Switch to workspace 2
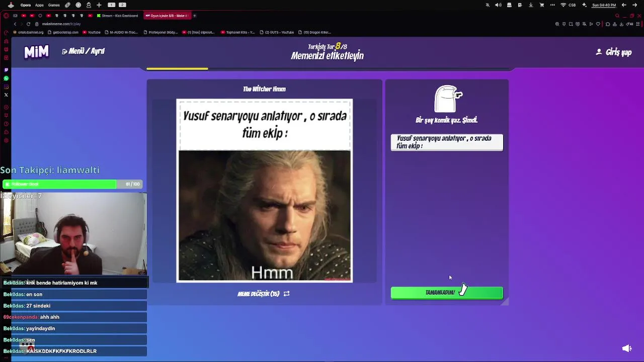Image resolution: width=644 pixels, height=362 pixels. (x=122, y=5)
